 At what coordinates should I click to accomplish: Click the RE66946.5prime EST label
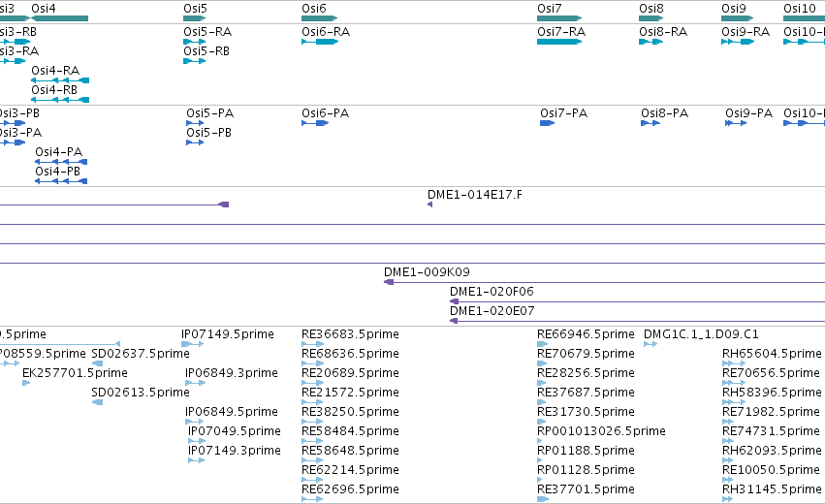586,334
